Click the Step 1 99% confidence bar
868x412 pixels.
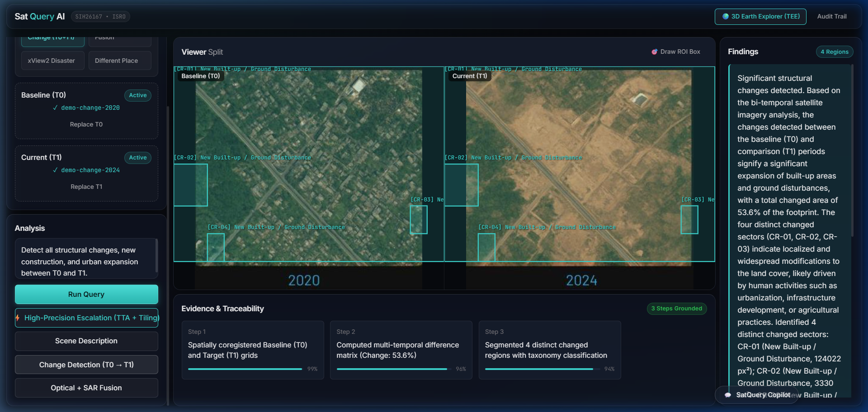(245, 369)
